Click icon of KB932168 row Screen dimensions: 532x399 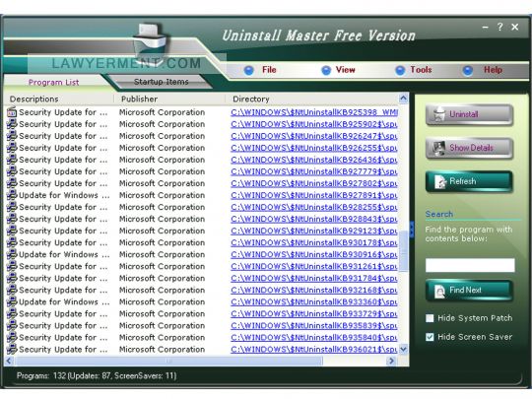12,290
